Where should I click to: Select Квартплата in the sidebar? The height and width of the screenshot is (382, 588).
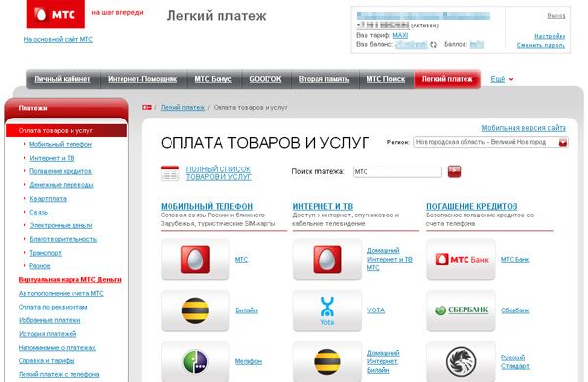coord(48,198)
